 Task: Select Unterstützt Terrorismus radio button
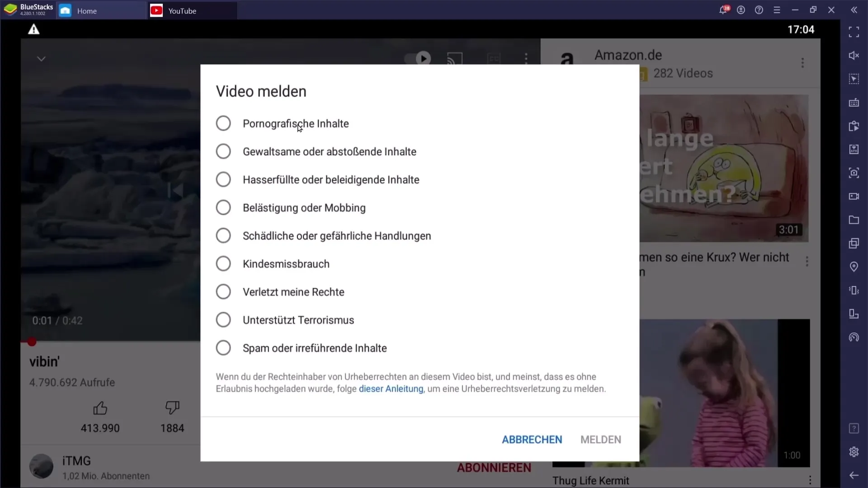tap(223, 320)
